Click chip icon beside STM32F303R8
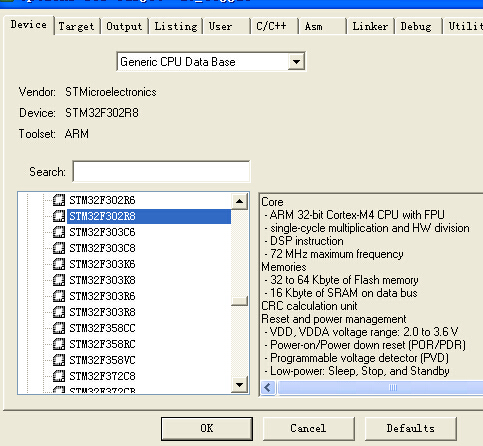Screen dimensions: 483x446 pos(59,312)
